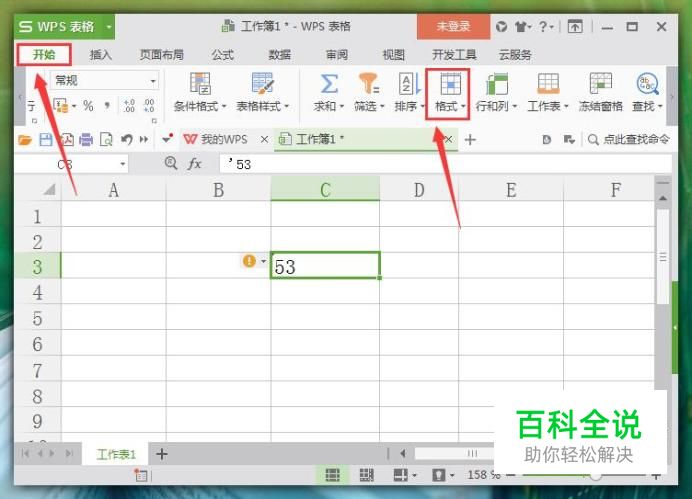Select row 5 header

tap(38, 317)
